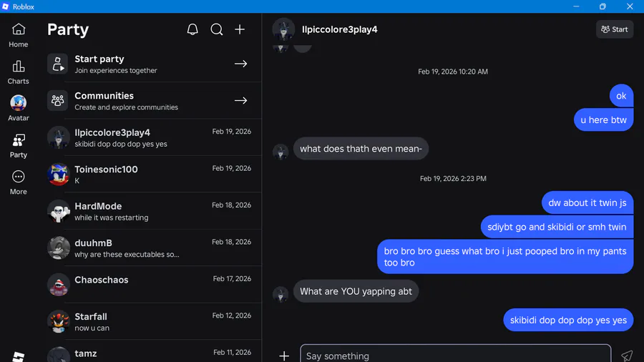Open the Toinesonic100 conversation
The width and height of the screenshot is (644, 362).
coord(154,174)
